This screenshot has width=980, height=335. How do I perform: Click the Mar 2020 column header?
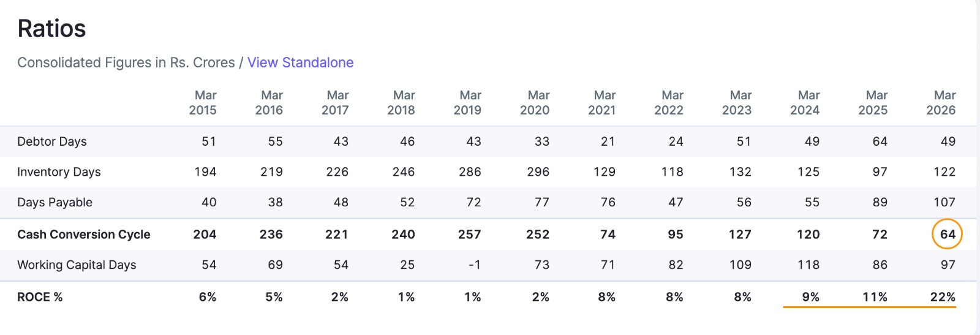pos(535,103)
